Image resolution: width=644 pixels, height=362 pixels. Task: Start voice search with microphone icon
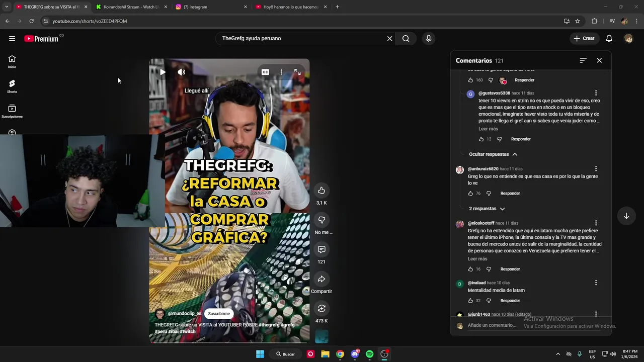click(429, 38)
